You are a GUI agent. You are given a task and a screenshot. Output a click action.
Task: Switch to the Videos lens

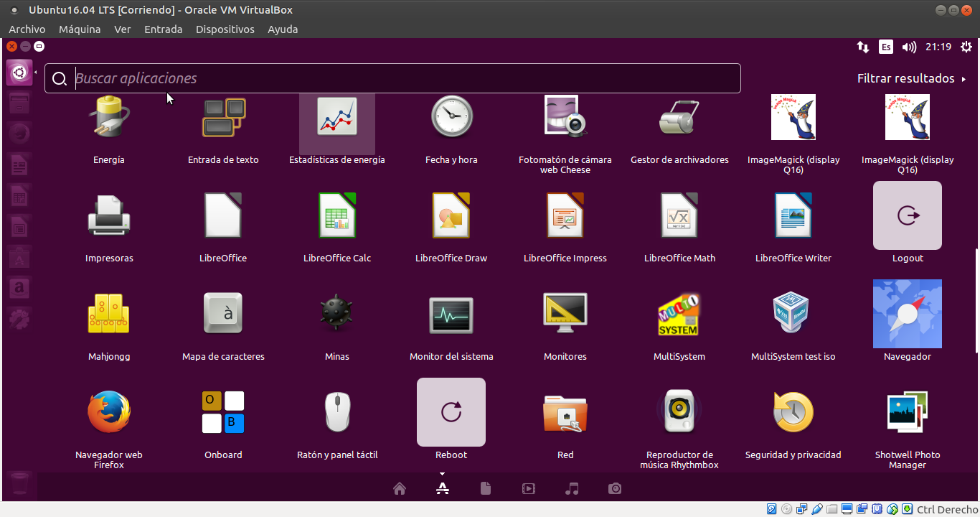529,489
